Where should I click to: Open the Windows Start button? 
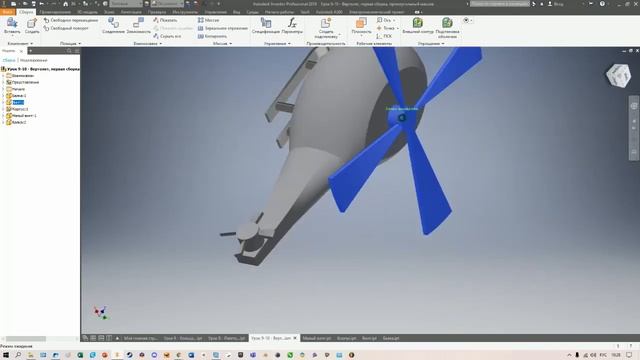pos(6,355)
